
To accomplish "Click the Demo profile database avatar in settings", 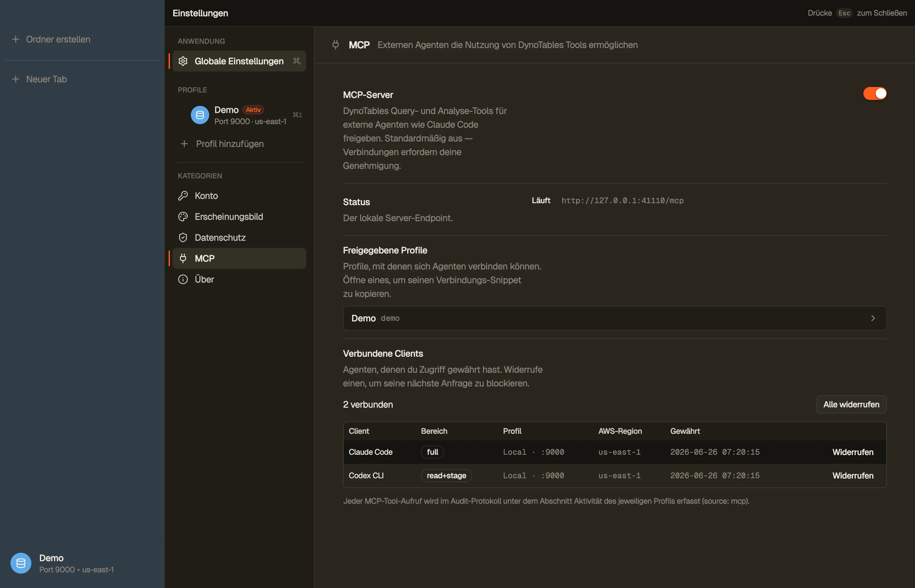I will [200, 115].
